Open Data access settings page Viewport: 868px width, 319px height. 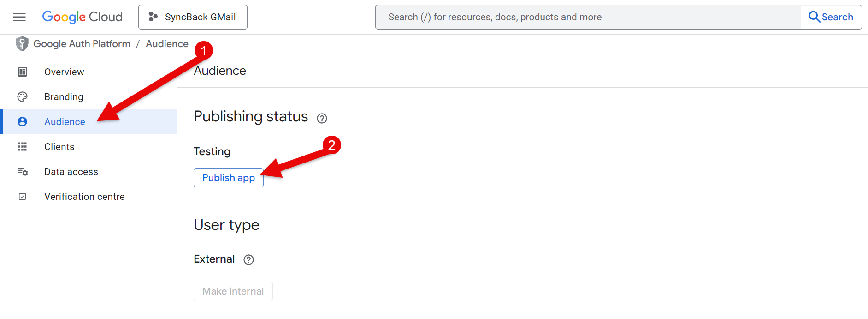(x=71, y=172)
